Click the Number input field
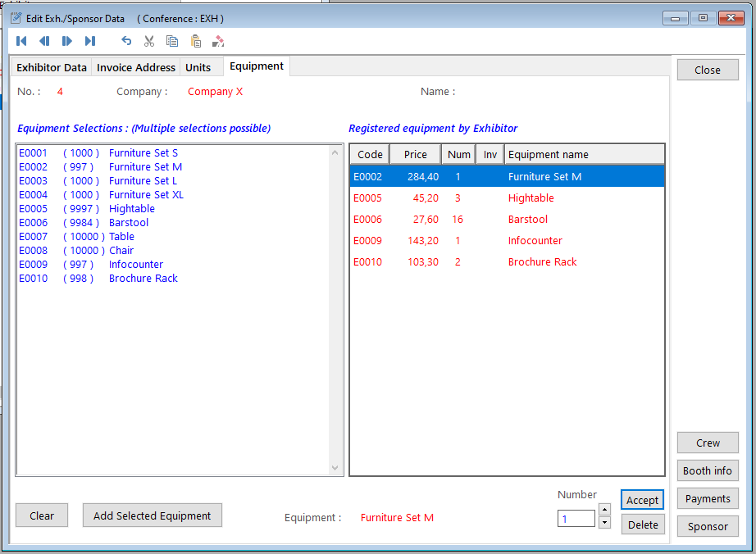Image resolution: width=756 pixels, height=554 pixels. tap(576, 518)
